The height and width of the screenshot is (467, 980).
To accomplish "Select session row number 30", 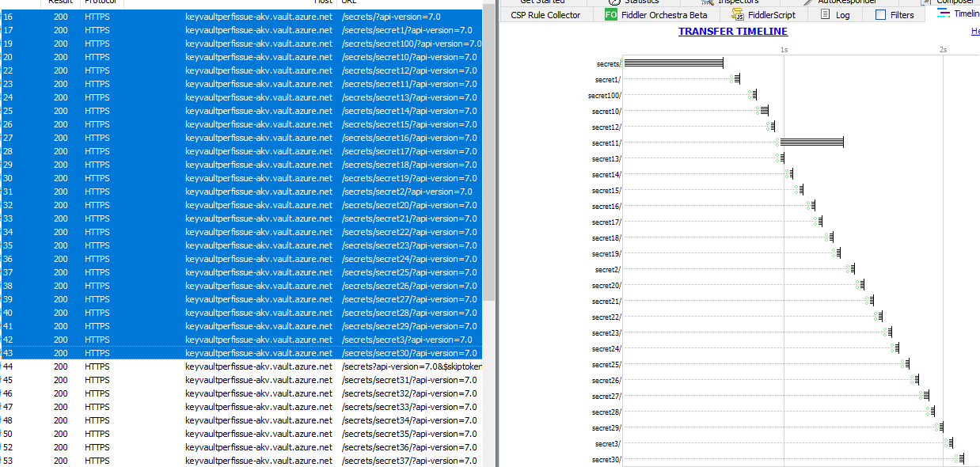I will click(241, 178).
